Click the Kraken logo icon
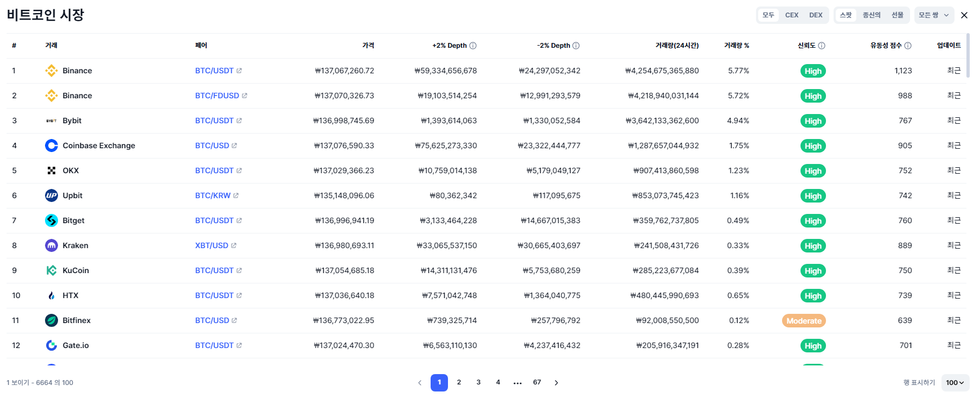The width and height of the screenshot is (980, 398). [52, 245]
